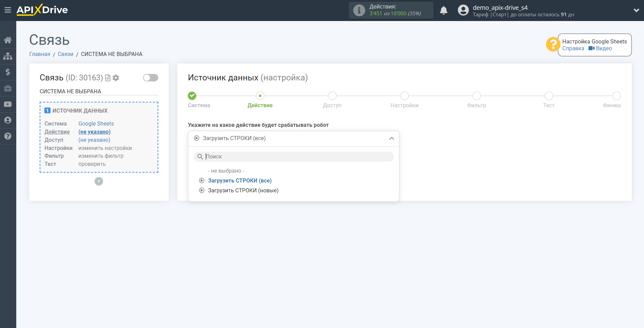Image resolution: width=644 pixels, height=328 pixels.
Task: Open the YouTube video icon in sidebar
Action: [x=8, y=104]
